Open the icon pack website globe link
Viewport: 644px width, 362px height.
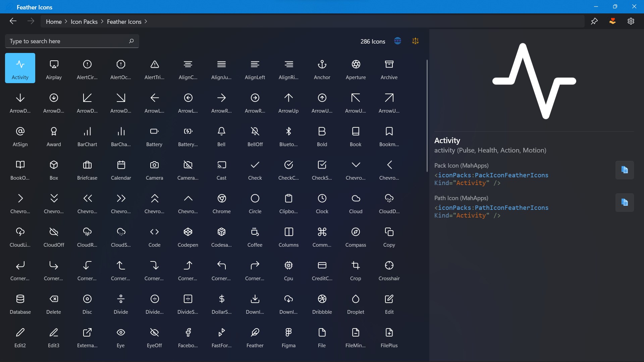click(x=397, y=41)
